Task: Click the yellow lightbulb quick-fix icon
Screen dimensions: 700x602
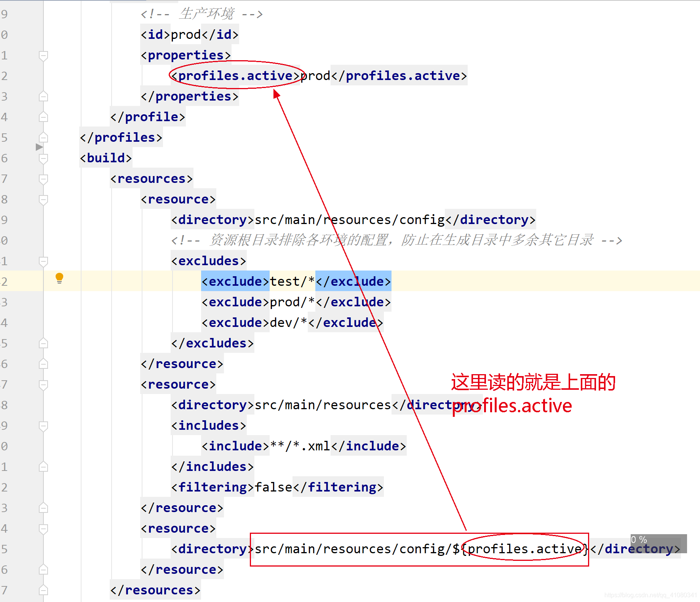Action: (59, 279)
